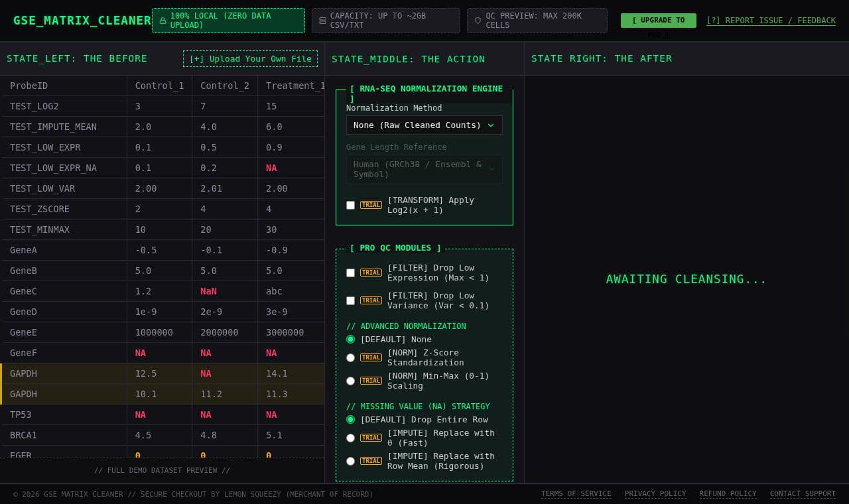This screenshot has width=849, height=504.
Task: Click the AWAITING CLEANSING placeholder text
Action: pyautogui.click(x=686, y=279)
